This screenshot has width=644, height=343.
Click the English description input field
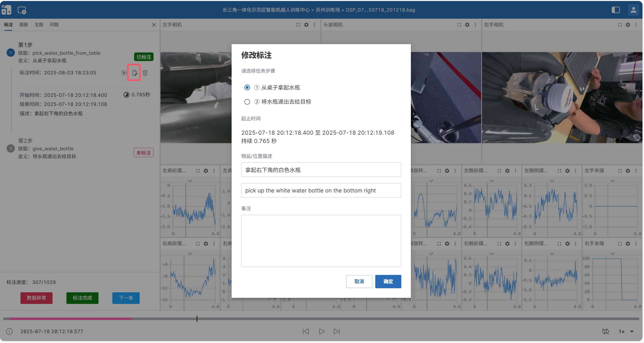tap(321, 191)
